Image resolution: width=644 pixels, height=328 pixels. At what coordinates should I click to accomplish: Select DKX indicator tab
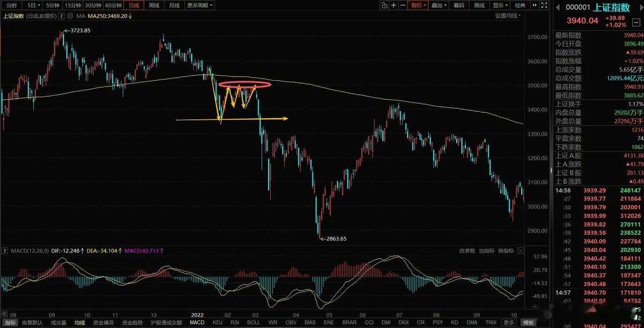pyautogui.click(x=404, y=322)
